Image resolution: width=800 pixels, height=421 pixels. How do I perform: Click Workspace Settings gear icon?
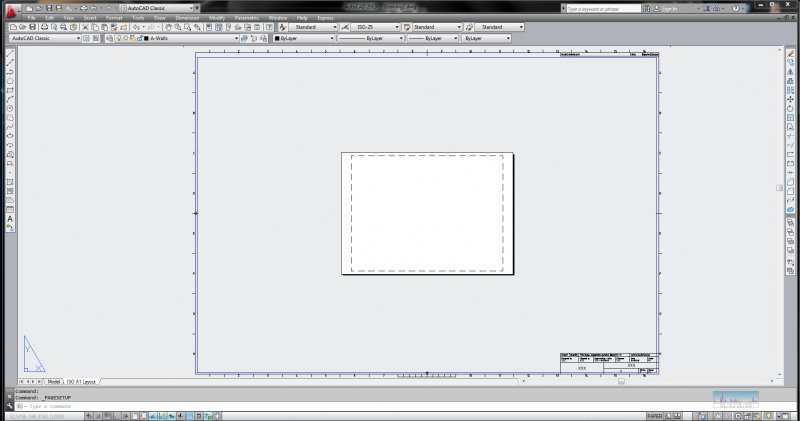tap(86, 38)
